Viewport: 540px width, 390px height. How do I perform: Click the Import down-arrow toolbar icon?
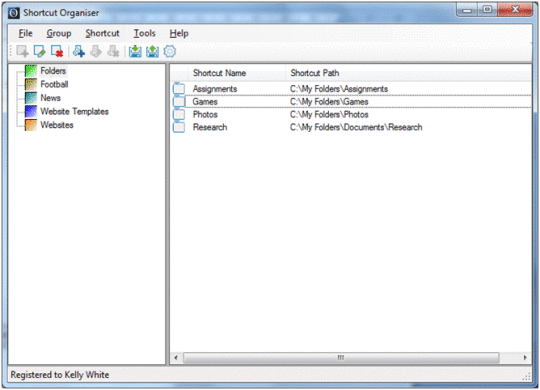pos(135,52)
